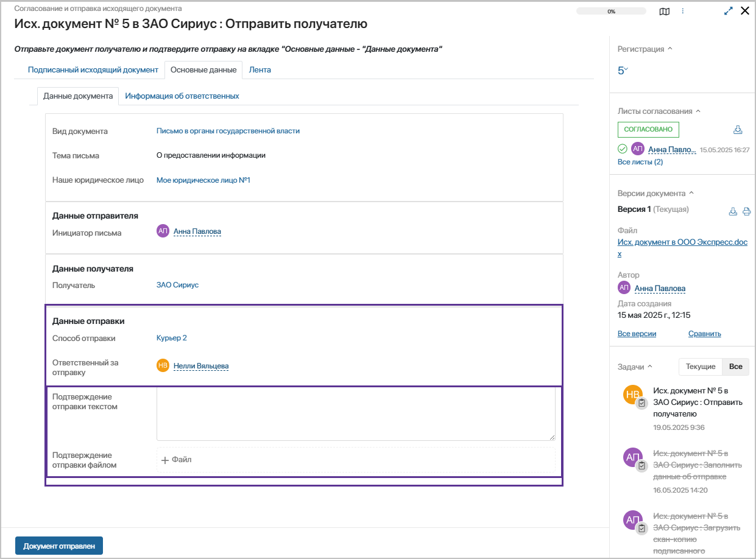Image resolution: width=756 pixels, height=559 pixels.
Task: Click the plus Файл upload control
Action: click(x=177, y=460)
